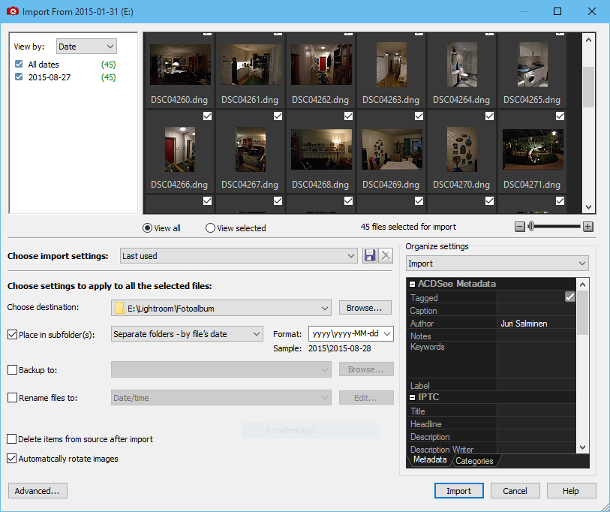
Task: Click the IPTC Headline field
Action: click(536, 424)
